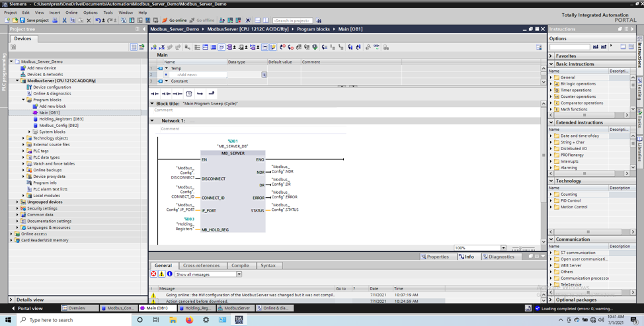Image resolution: width=644 pixels, height=326 pixels.
Task: Expand PLC tags in project tree
Action: click(x=23, y=151)
